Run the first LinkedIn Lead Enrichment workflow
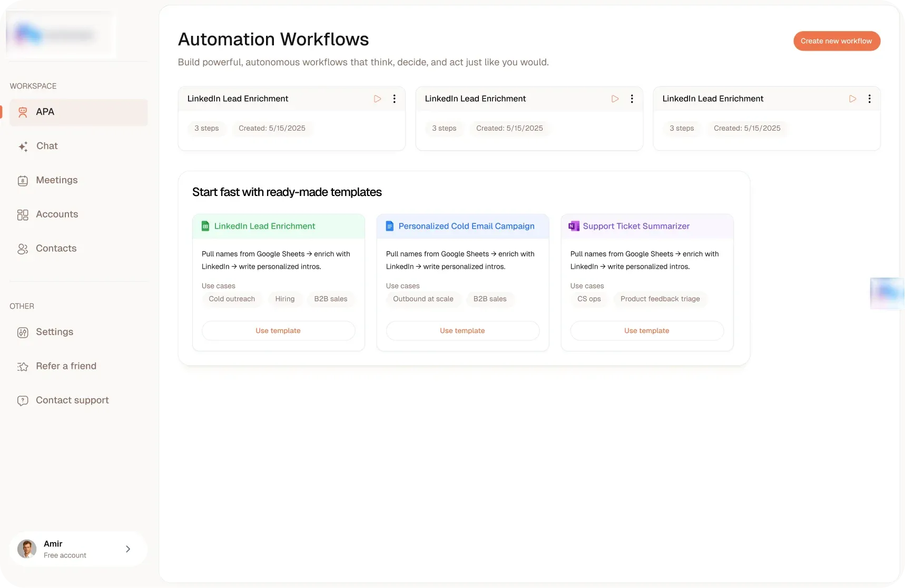The image size is (905, 588). pyautogui.click(x=377, y=99)
